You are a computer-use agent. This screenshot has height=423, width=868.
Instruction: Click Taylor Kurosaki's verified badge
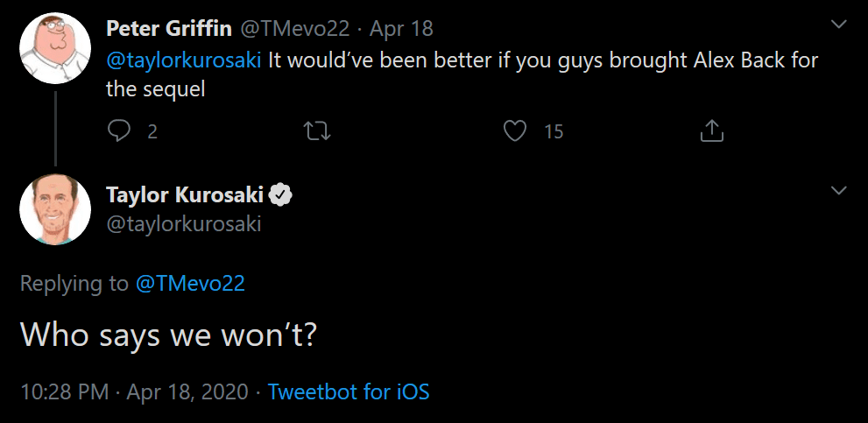click(x=279, y=195)
